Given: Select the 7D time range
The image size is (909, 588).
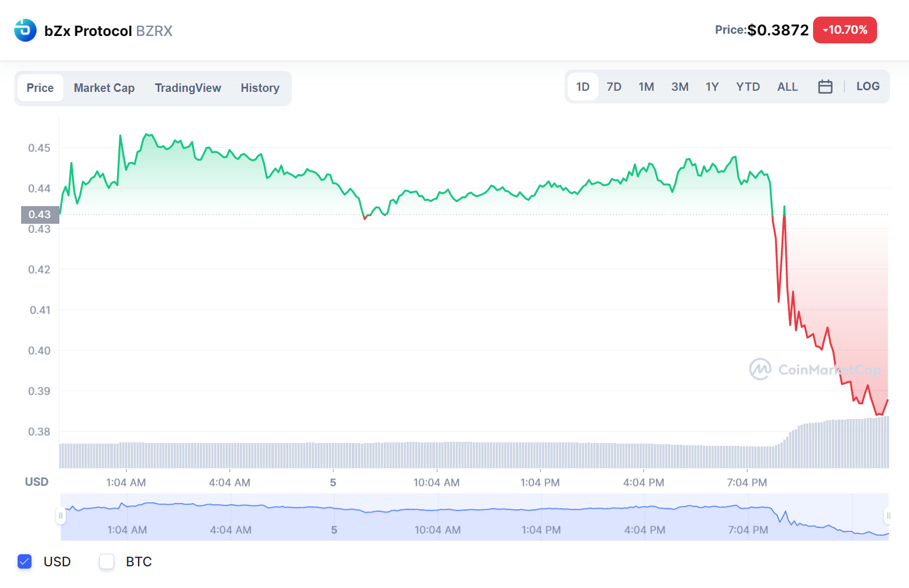Looking at the screenshot, I should (614, 87).
